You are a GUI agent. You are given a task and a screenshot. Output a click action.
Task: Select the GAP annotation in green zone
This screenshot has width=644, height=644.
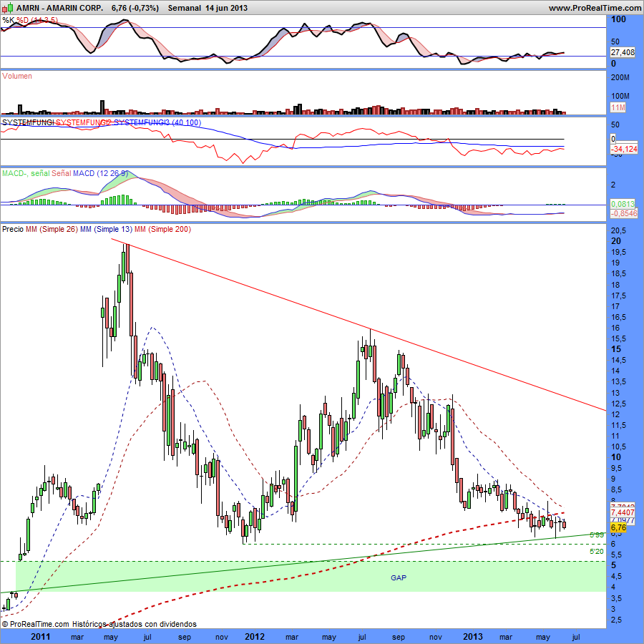click(x=399, y=578)
